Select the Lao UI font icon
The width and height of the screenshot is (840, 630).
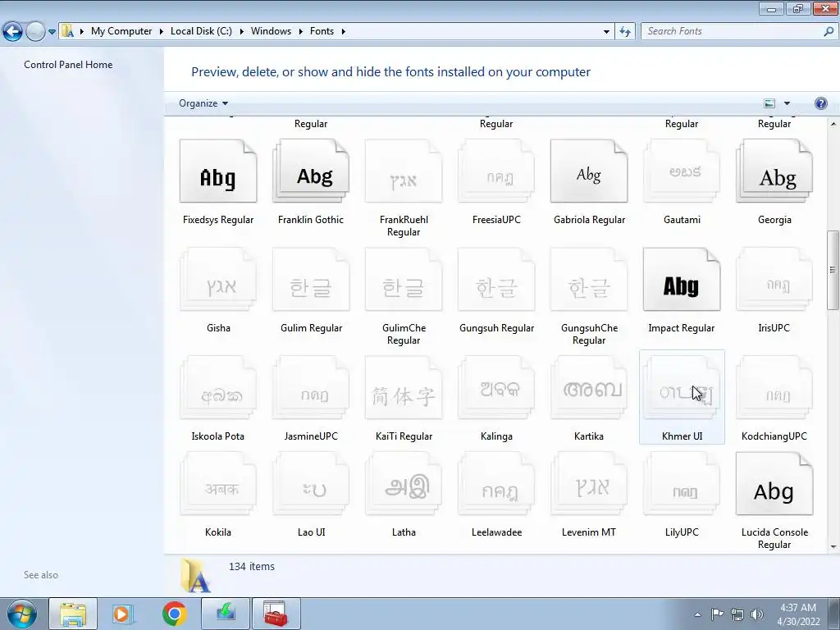(311, 483)
